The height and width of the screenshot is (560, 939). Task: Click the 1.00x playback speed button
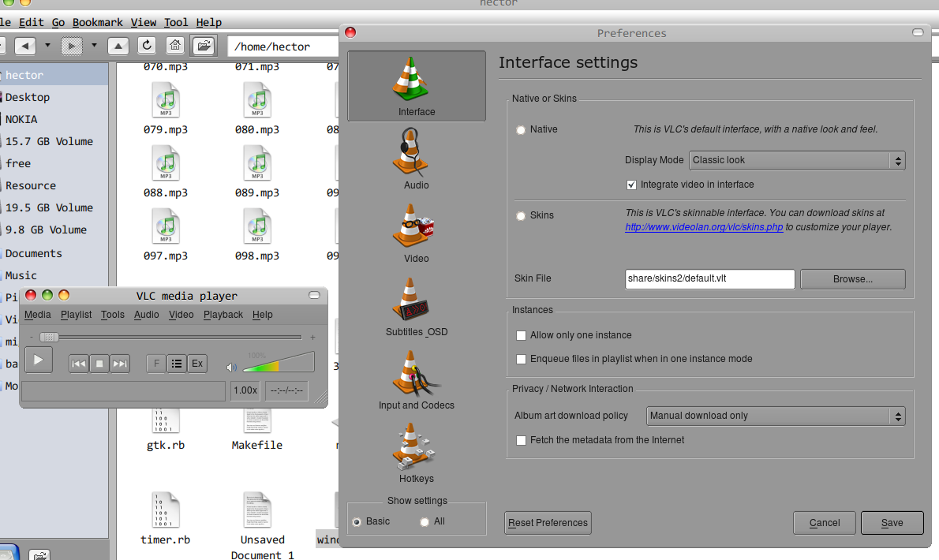point(245,390)
